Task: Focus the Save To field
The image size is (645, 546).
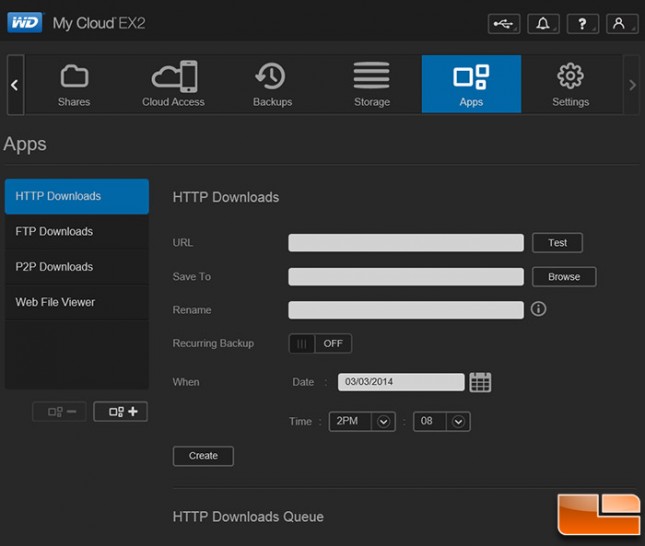Action: click(x=406, y=277)
